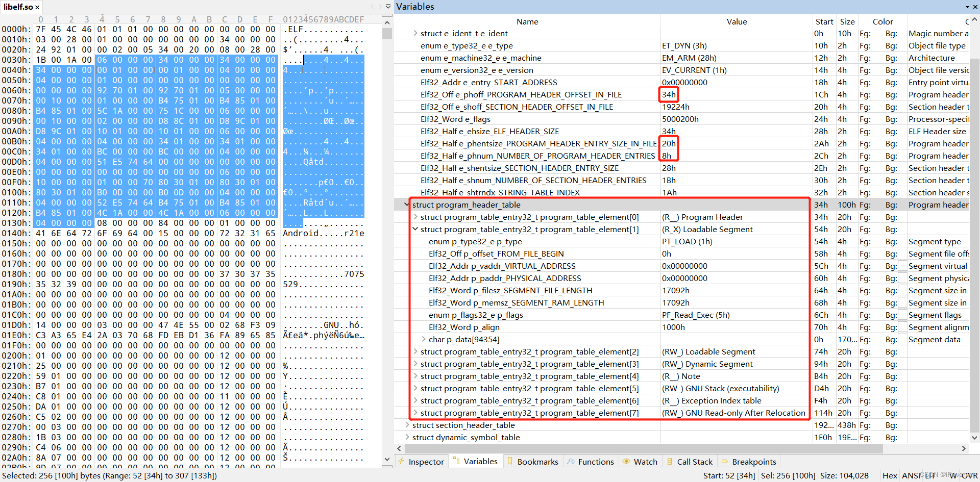
Task: Sort by the Start column header
Action: [824, 21]
